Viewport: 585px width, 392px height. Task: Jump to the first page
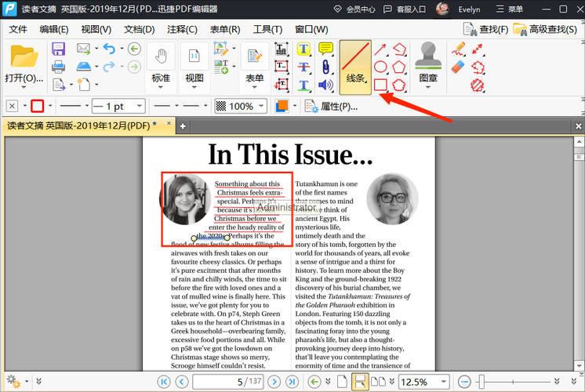point(164,382)
